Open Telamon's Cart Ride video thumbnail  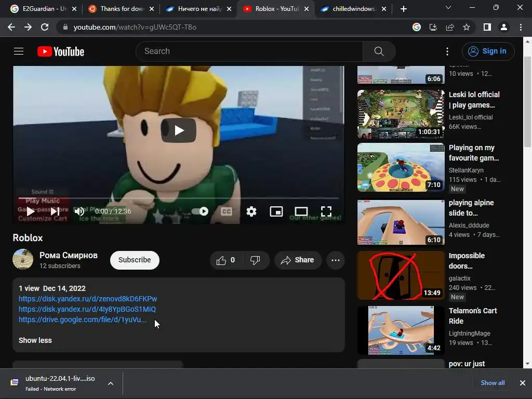[401, 330]
